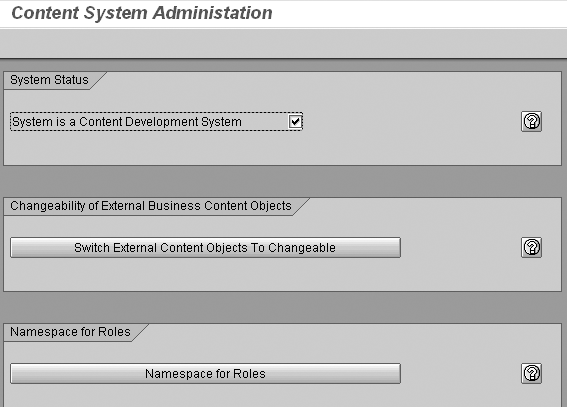
Task: Click the empty application toolbar strip below title
Action: coord(284,43)
